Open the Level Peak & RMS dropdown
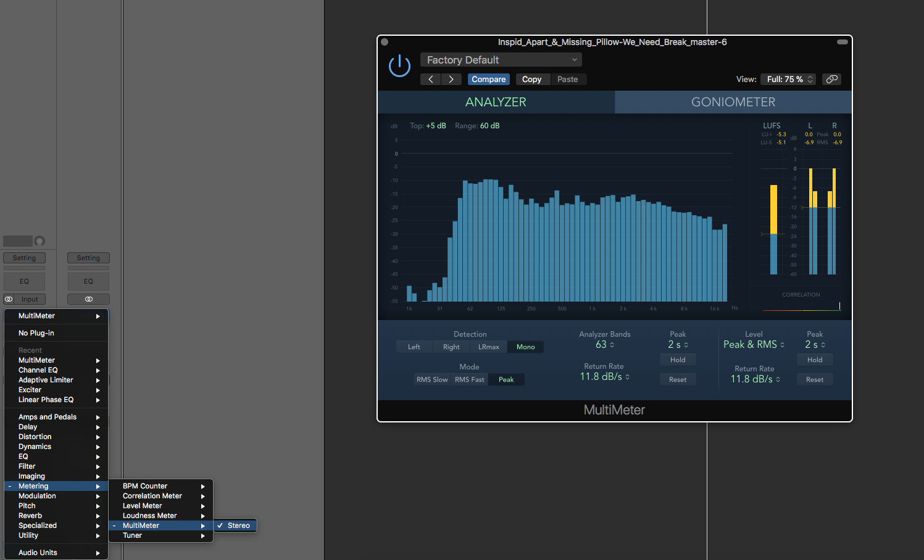 tap(754, 345)
